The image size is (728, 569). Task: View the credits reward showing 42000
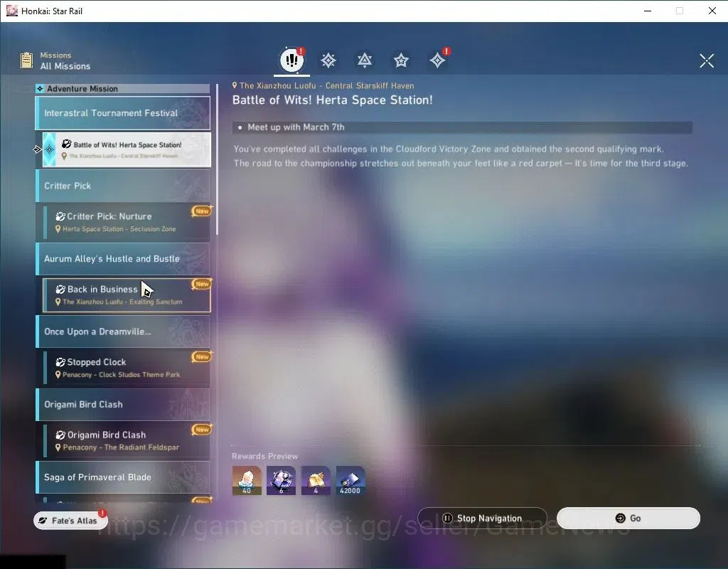click(x=350, y=480)
